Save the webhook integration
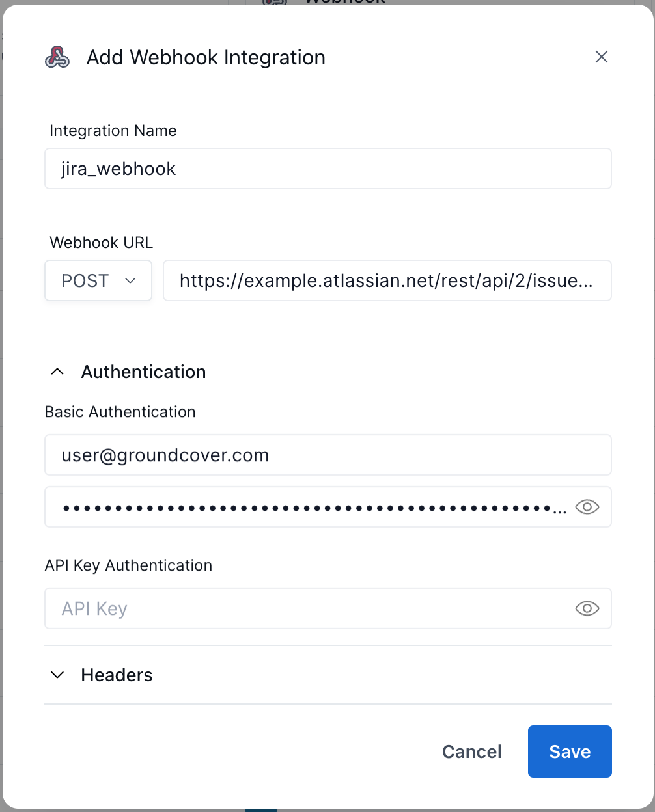The image size is (655, 812). tap(570, 751)
